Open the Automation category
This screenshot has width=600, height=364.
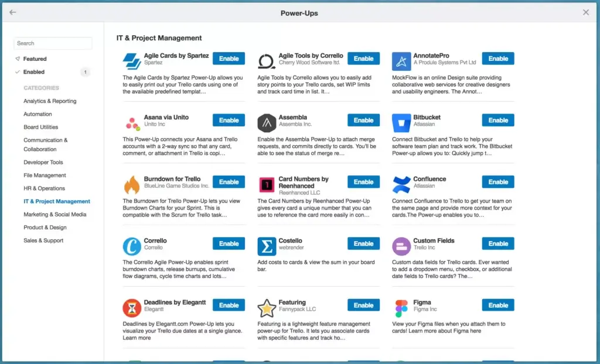point(36,114)
